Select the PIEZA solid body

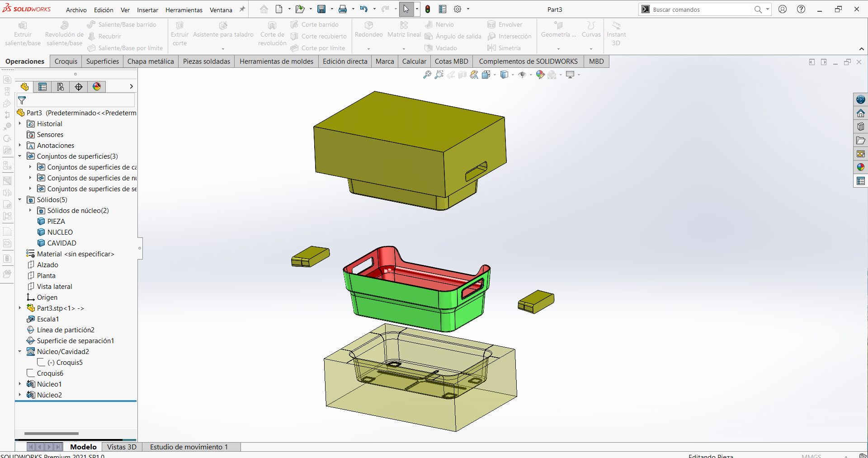tap(56, 222)
